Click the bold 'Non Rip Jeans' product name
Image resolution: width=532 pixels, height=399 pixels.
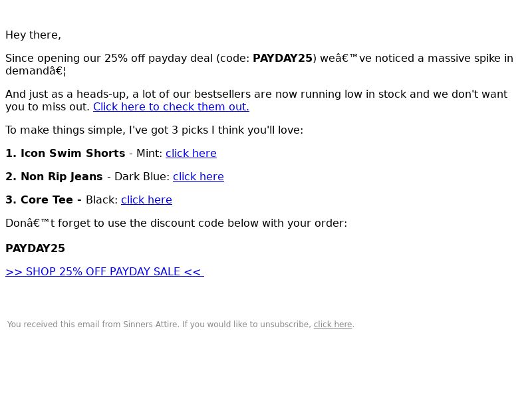point(62,177)
